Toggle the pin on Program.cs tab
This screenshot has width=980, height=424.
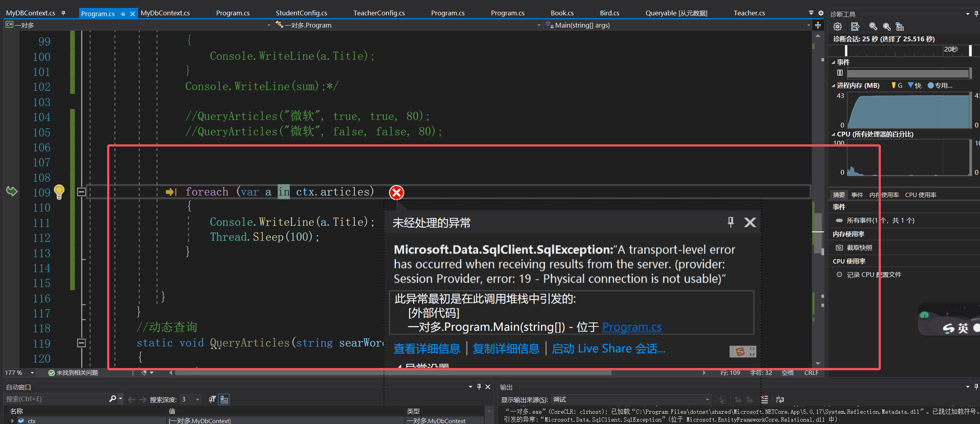[123, 13]
